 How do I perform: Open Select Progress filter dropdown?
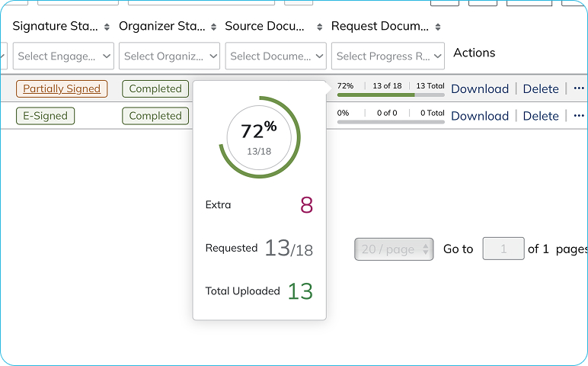click(x=388, y=56)
